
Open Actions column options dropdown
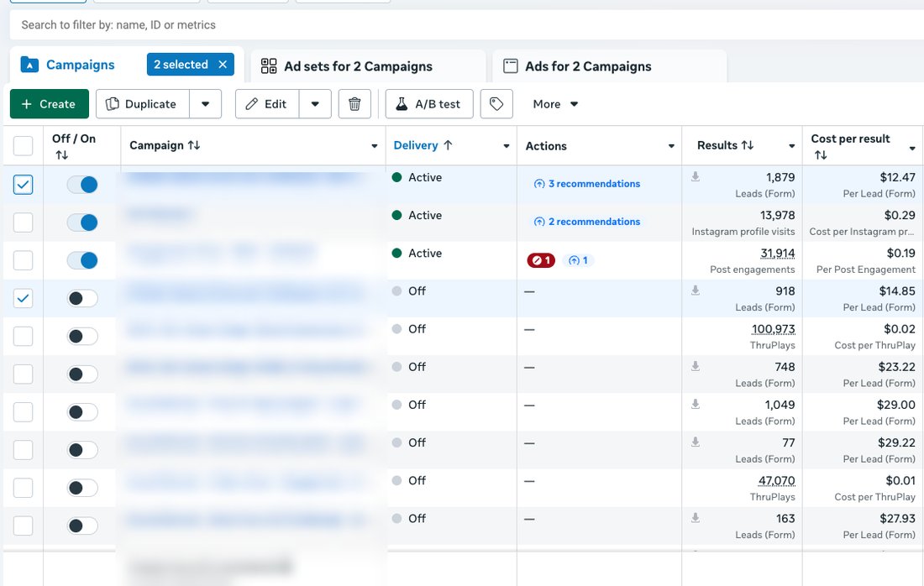click(x=671, y=146)
